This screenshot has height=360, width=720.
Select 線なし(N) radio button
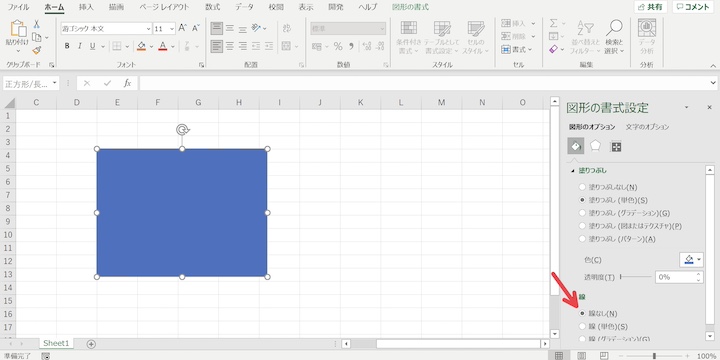582,313
